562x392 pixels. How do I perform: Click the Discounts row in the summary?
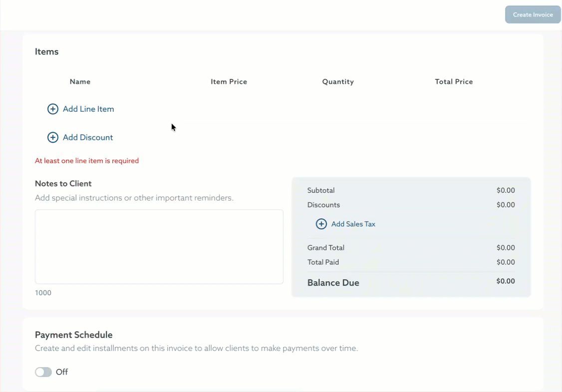coord(323,204)
